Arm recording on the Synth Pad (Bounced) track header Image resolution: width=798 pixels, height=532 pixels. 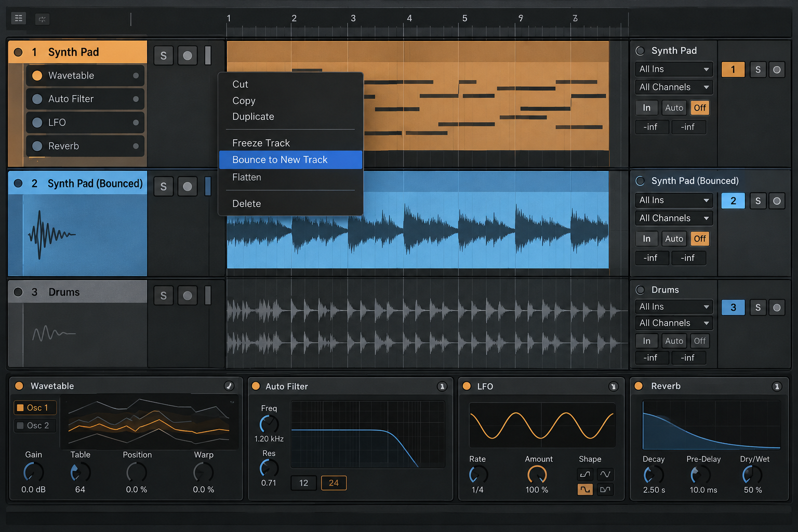[x=188, y=187]
